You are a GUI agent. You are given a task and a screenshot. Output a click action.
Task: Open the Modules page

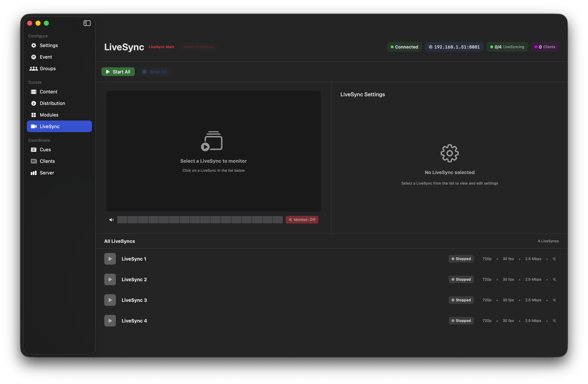tap(59, 115)
